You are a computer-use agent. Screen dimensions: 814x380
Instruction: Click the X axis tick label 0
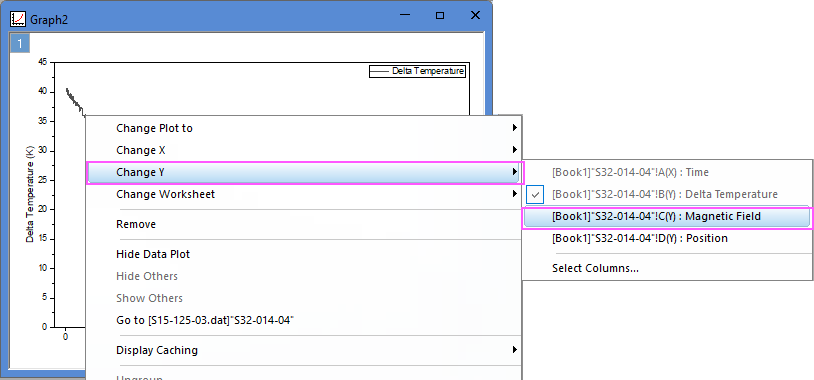tap(65, 337)
